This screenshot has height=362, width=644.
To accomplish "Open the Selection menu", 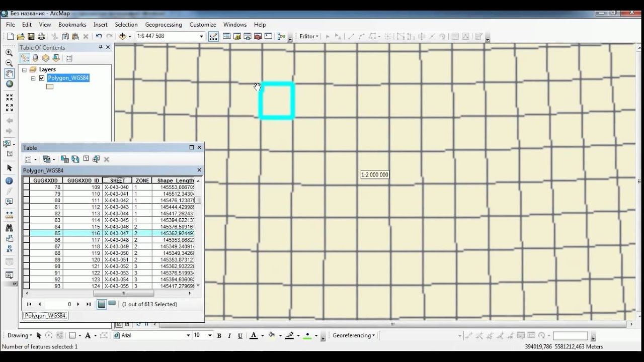I will [x=126, y=24].
